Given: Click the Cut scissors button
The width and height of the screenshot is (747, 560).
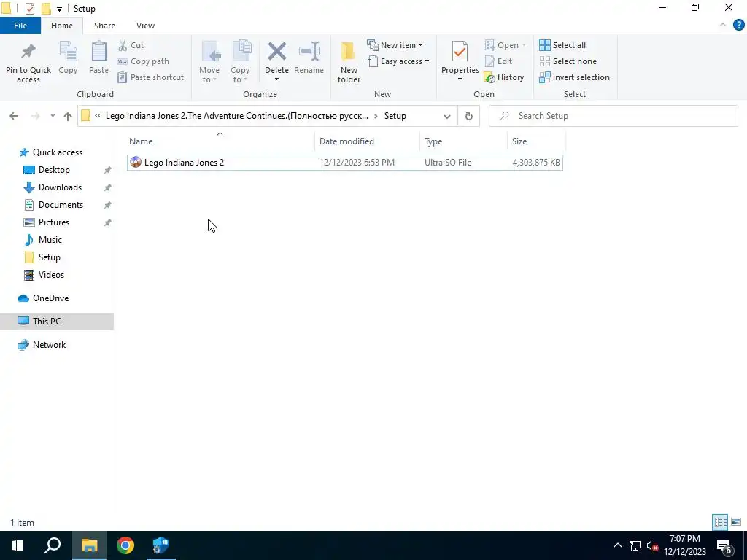Looking at the screenshot, I should point(131,45).
